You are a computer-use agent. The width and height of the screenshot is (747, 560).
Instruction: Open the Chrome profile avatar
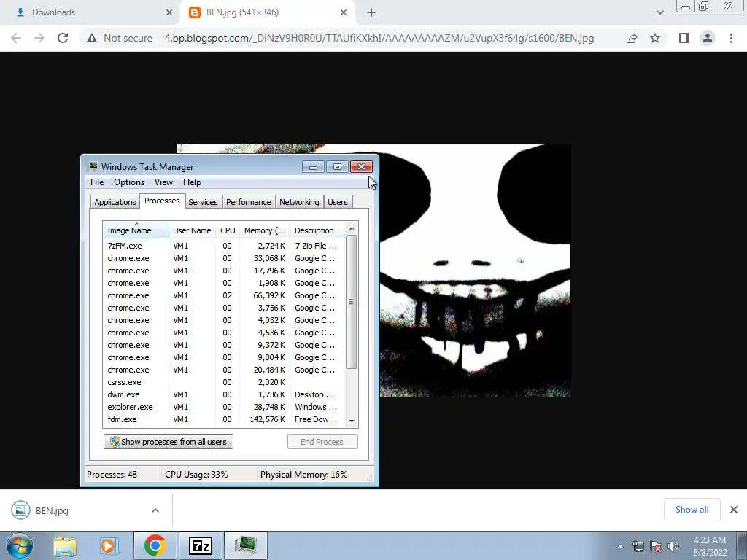tap(708, 38)
